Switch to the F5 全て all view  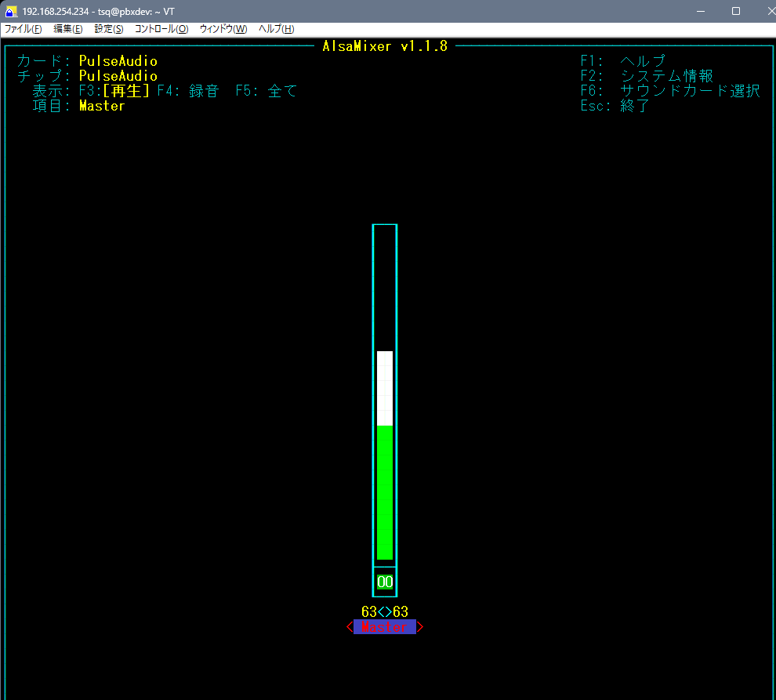pyautogui.click(x=267, y=91)
